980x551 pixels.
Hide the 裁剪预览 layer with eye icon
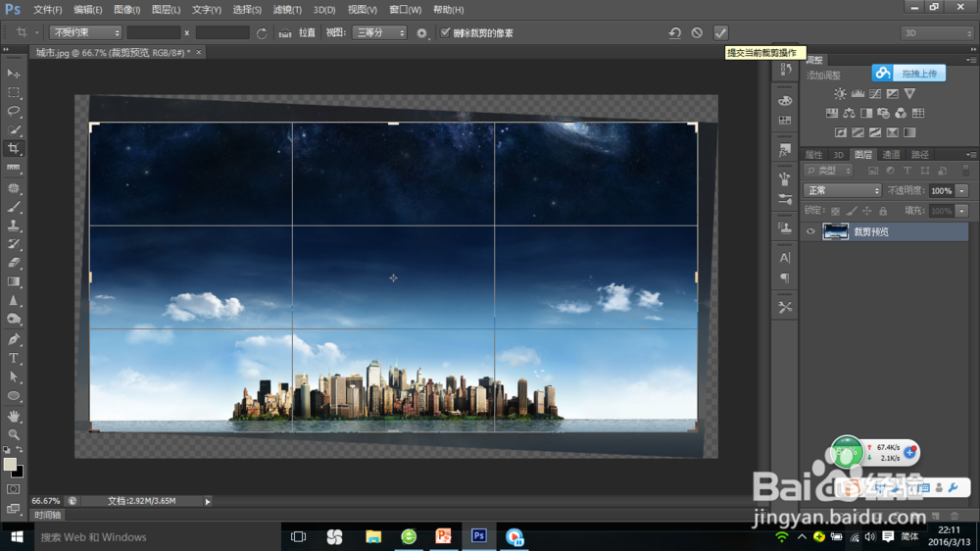pos(810,231)
